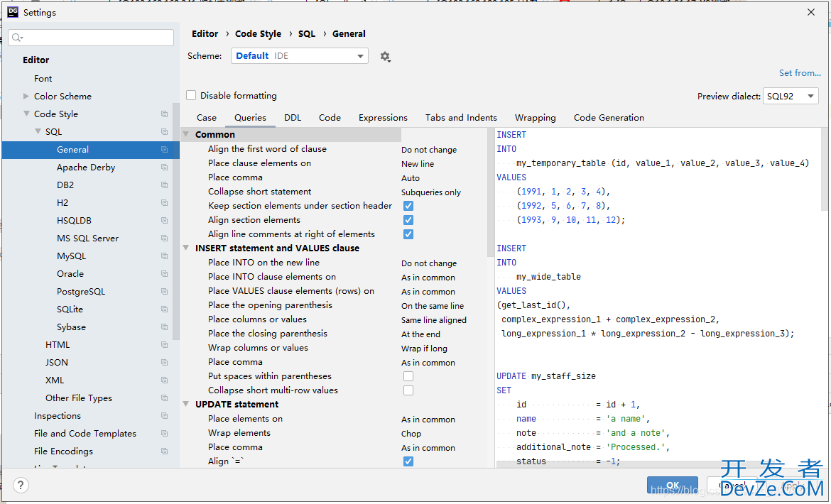
Task: Open the scheme gear options icon
Action: coord(385,56)
